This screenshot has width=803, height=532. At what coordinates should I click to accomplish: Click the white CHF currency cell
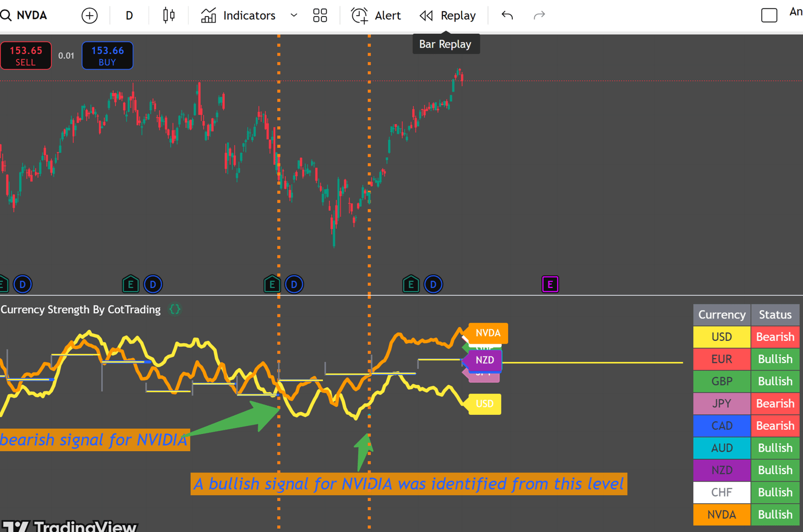pyautogui.click(x=722, y=492)
